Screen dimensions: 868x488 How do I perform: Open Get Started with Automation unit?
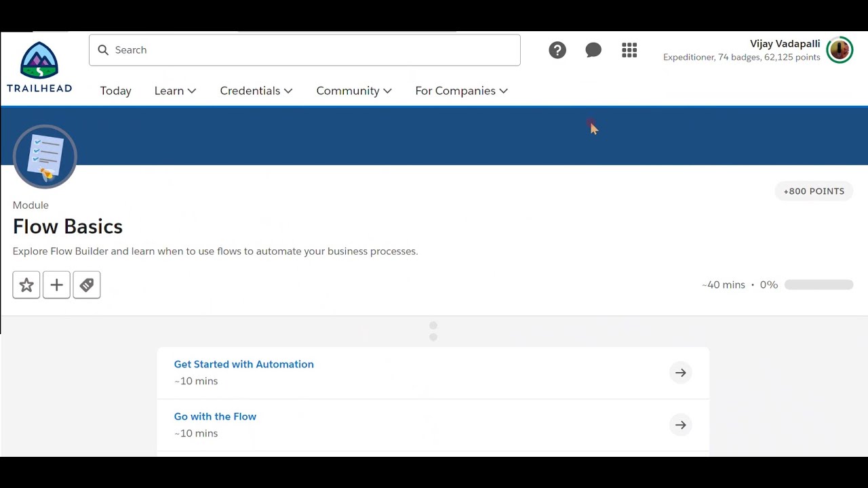244,364
